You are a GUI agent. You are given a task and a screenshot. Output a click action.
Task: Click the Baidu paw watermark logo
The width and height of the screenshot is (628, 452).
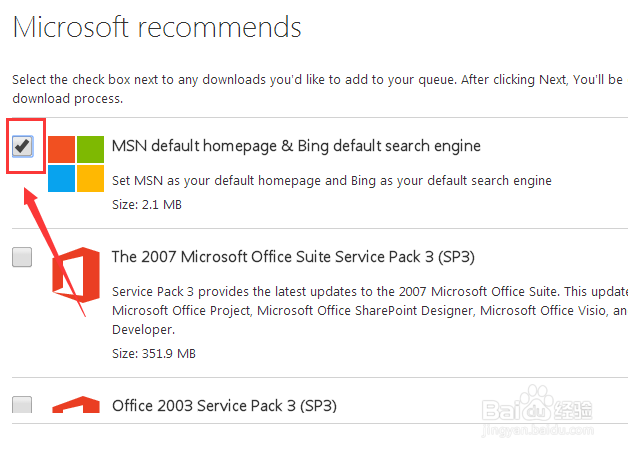coord(537,403)
